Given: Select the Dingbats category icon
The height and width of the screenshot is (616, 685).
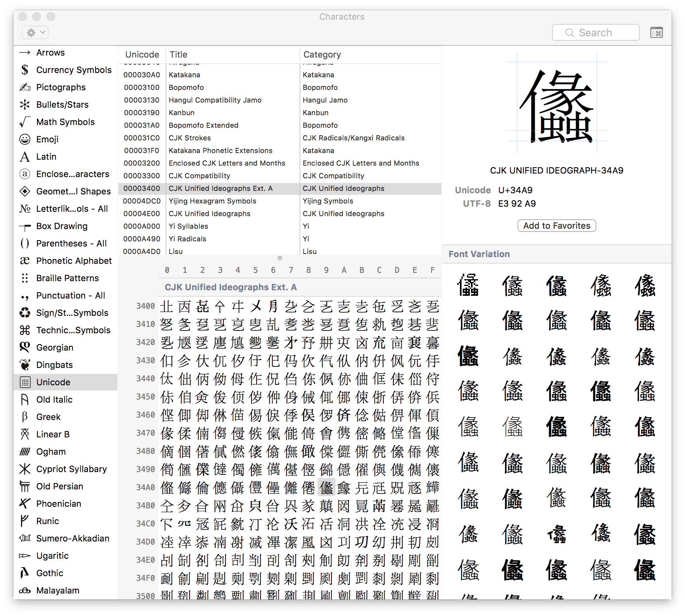Looking at the screenshot, I should [x=25, y=365].
